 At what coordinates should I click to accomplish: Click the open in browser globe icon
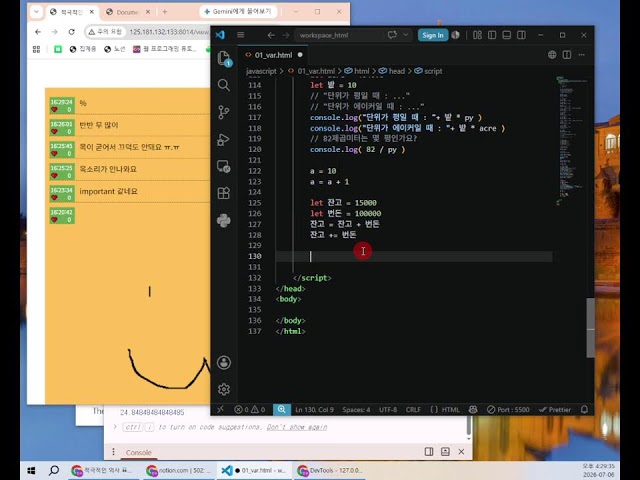pos(552,55)
